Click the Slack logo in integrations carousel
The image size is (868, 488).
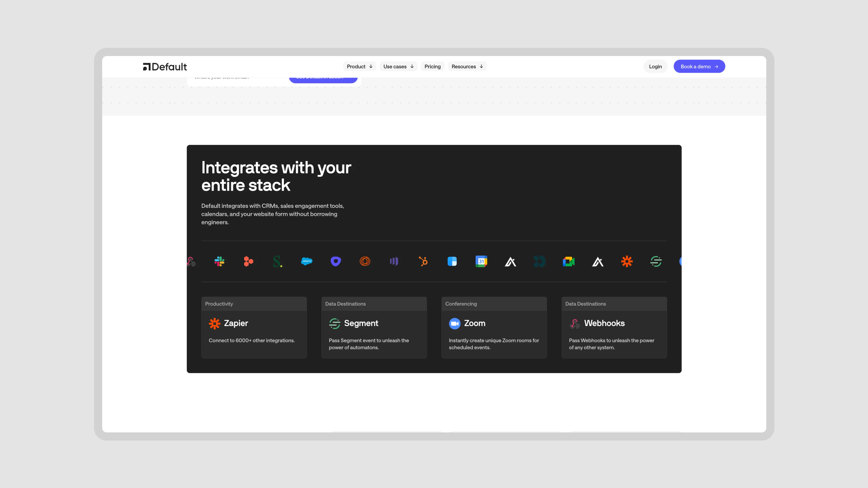pos(219,261)
